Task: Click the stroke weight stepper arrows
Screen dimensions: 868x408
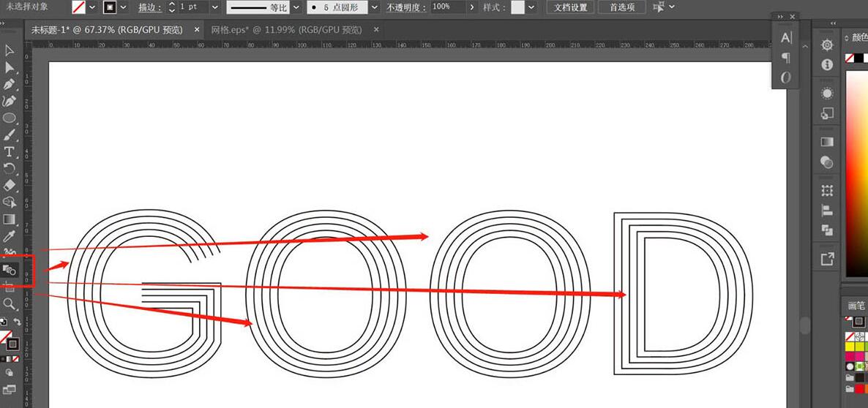Action: [171, 7]
